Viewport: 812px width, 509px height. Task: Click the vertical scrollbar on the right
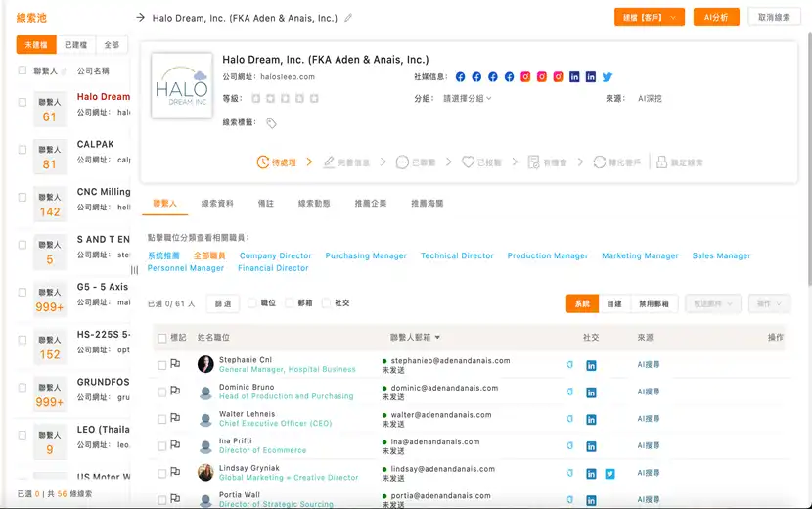(x=809, y=159)
